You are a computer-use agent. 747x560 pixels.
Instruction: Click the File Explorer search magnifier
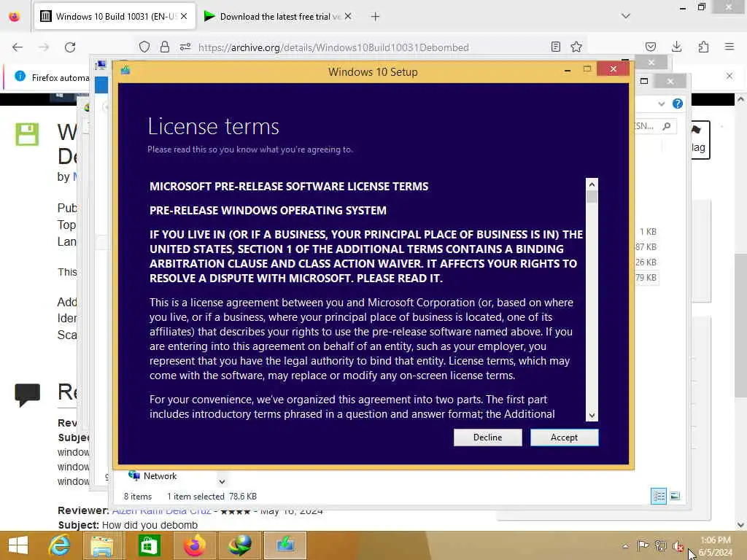[667, 125]
